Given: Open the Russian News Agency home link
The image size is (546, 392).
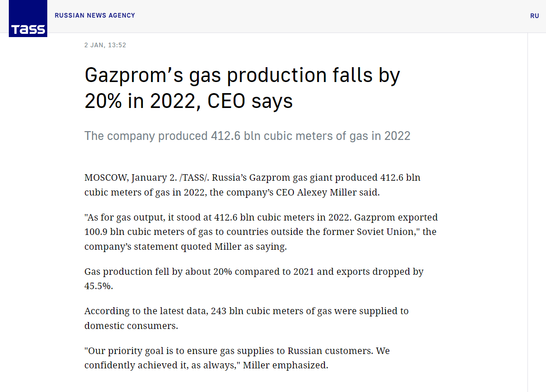Looking at the screenshot, I should 95,15.
